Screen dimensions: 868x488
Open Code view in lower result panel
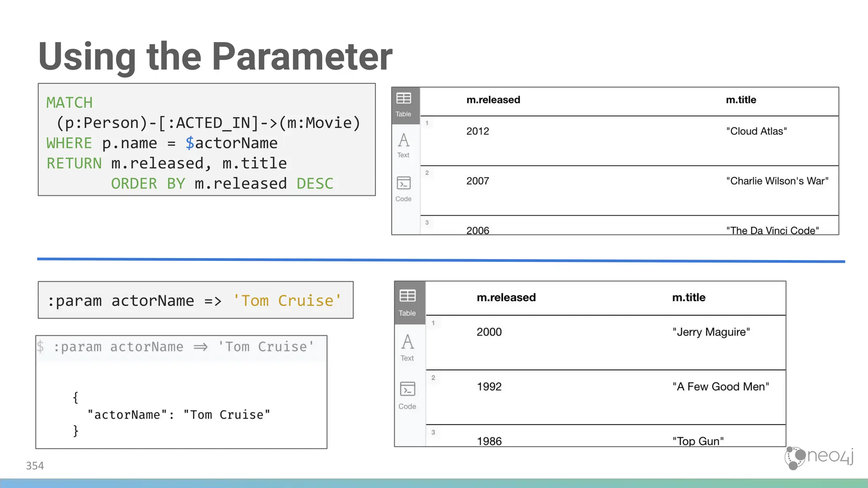click(407, 396)
